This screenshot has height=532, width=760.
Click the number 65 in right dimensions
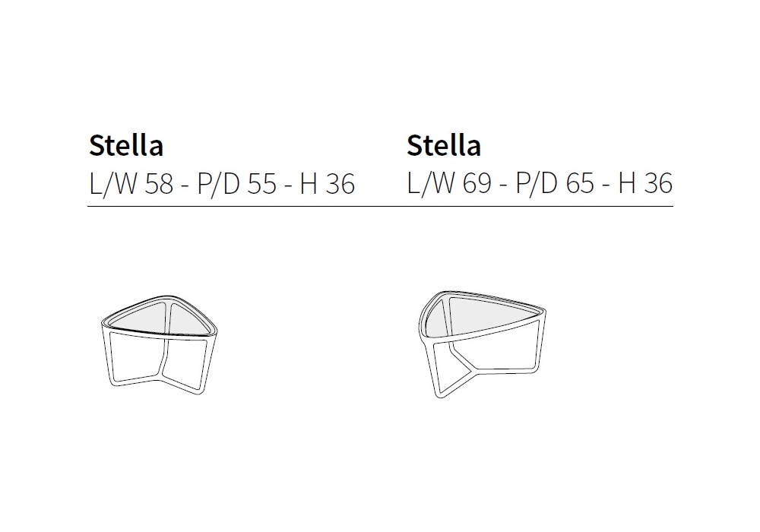pyautogui.click(x=579, y=184)
